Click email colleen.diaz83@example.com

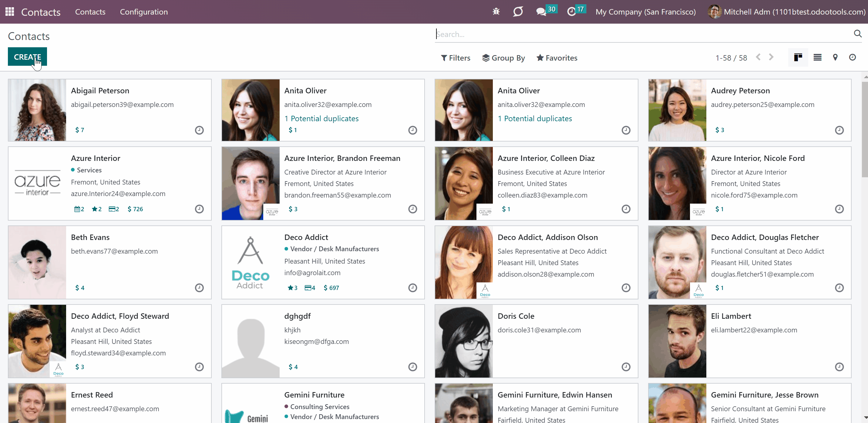[542, 195]
